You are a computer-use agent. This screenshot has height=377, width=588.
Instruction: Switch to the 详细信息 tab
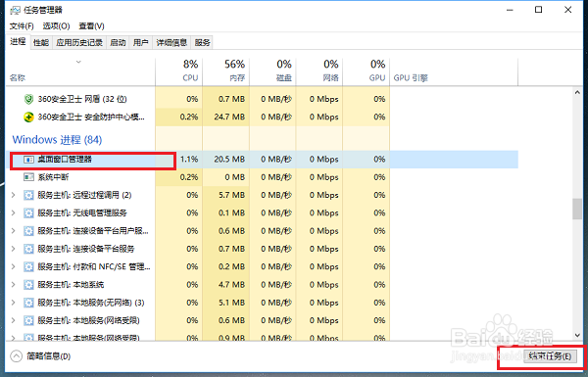pyautogui.click(x=171, y=43)
